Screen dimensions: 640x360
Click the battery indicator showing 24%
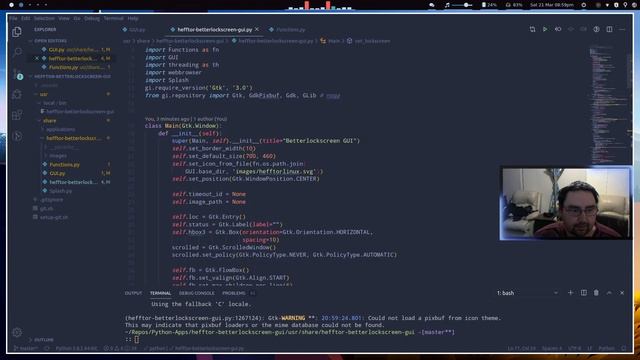[x=489, y=5]
